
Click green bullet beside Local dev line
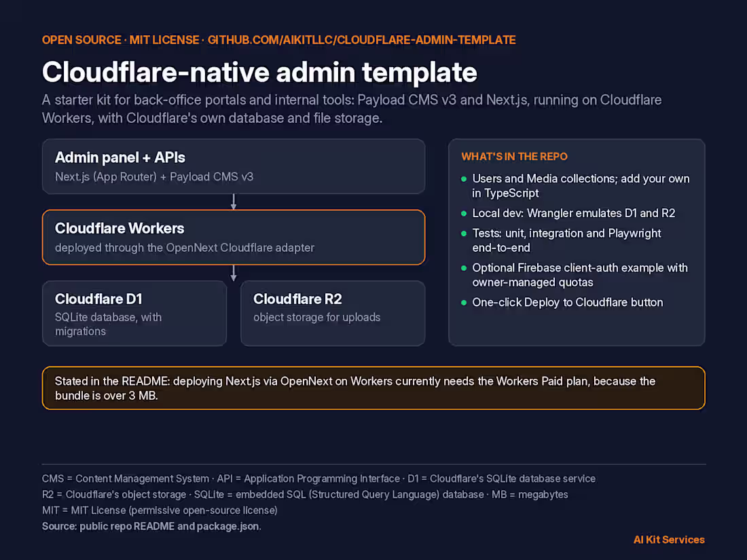tap(464, 213)
